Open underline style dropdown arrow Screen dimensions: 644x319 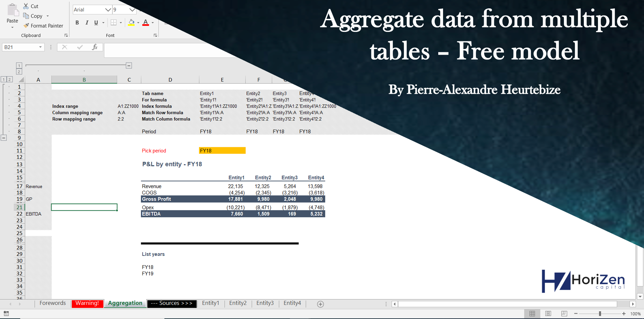coord(103,23)
